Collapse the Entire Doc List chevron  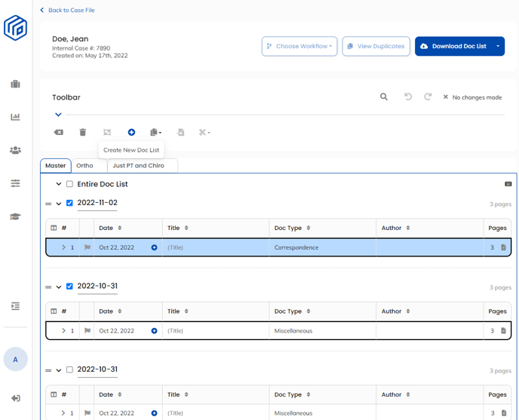pos(58,184)
